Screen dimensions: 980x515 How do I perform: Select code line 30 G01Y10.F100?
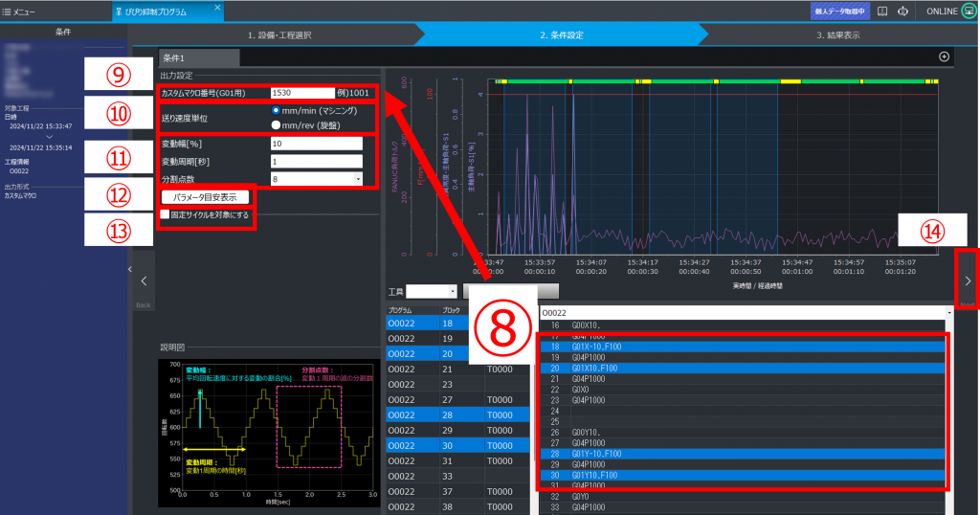click(x=743, y=476)
